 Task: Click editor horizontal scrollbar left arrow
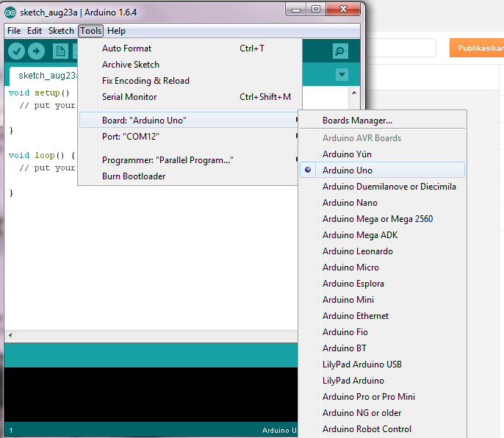pyautogui.click(x=10, y=335)
